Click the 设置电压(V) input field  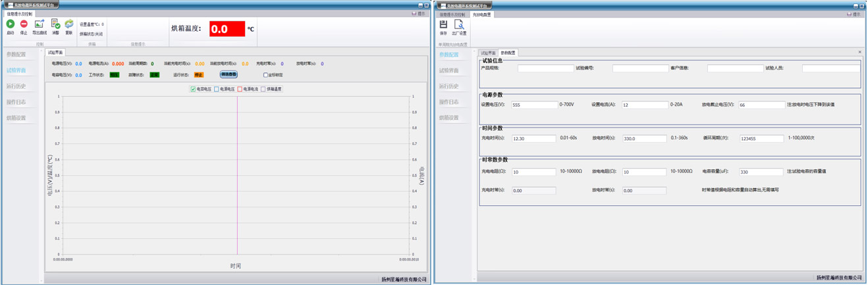click(x=534, y=105)
